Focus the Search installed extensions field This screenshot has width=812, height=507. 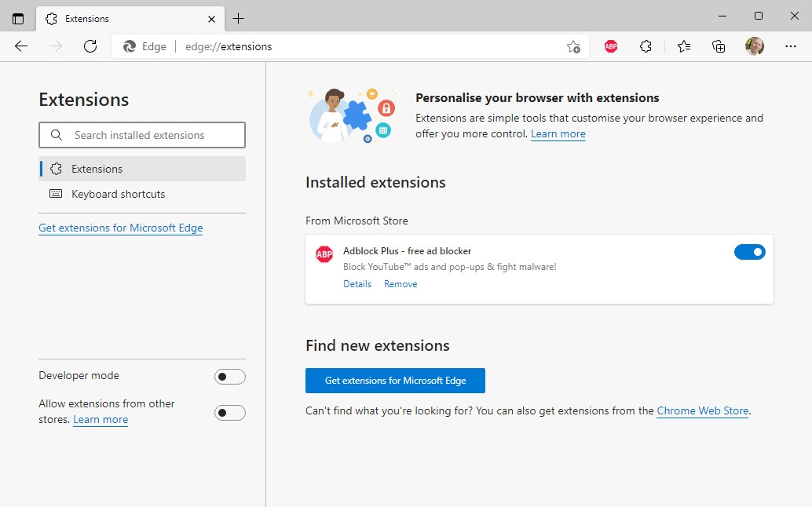[x=142, y=135]
